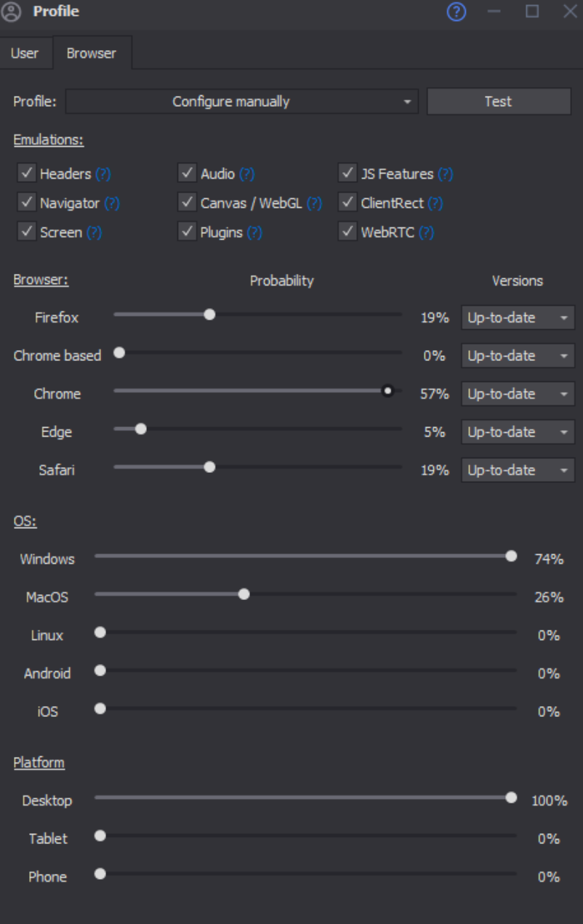This screenshot has width=583, height=924.
Task: Open the Canvas / WebGL help question mark
Action: coord(314,203)
